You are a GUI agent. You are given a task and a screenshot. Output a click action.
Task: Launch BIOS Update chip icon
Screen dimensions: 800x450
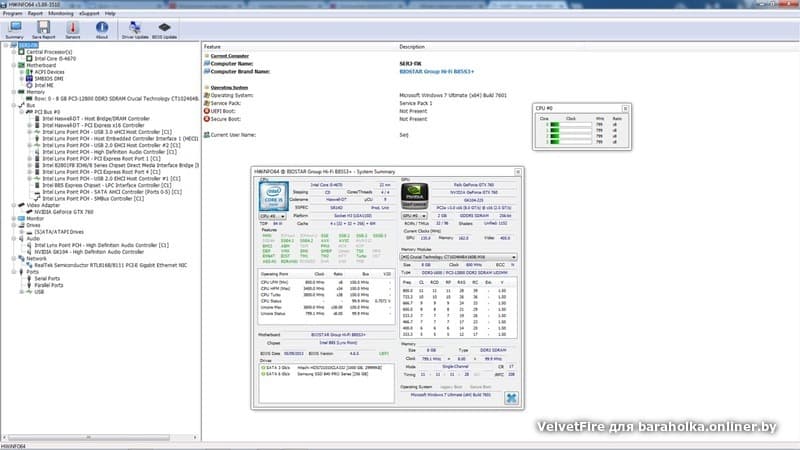pyautogui.click(x=164, y=30)
